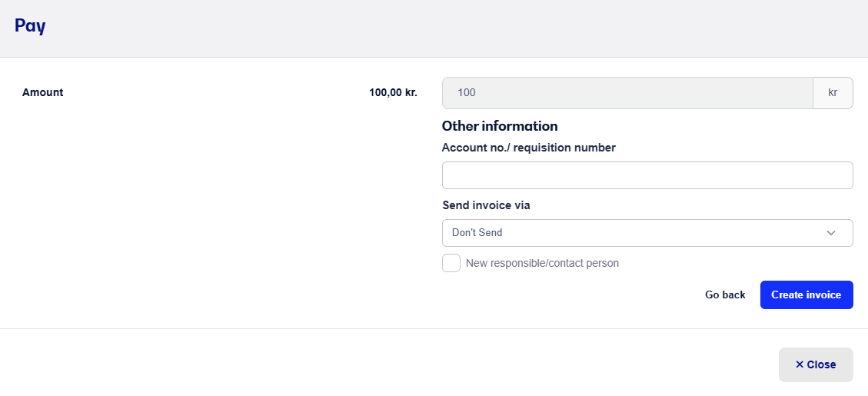Click the kr currency suffix box

click(x=833, y=93)
